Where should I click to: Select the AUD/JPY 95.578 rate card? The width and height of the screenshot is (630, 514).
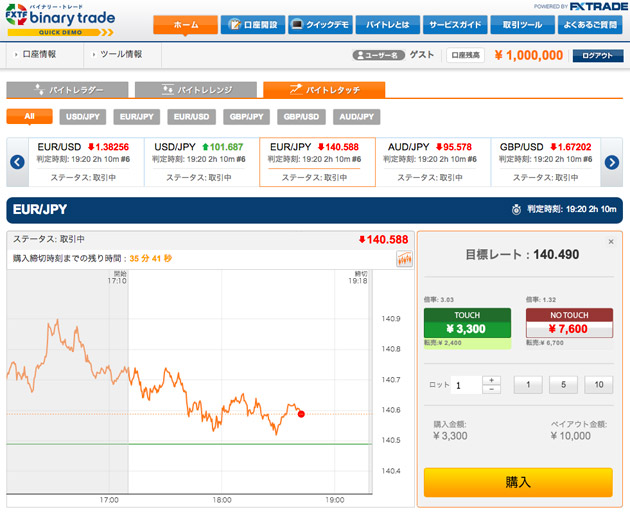[x=433, y=162]
